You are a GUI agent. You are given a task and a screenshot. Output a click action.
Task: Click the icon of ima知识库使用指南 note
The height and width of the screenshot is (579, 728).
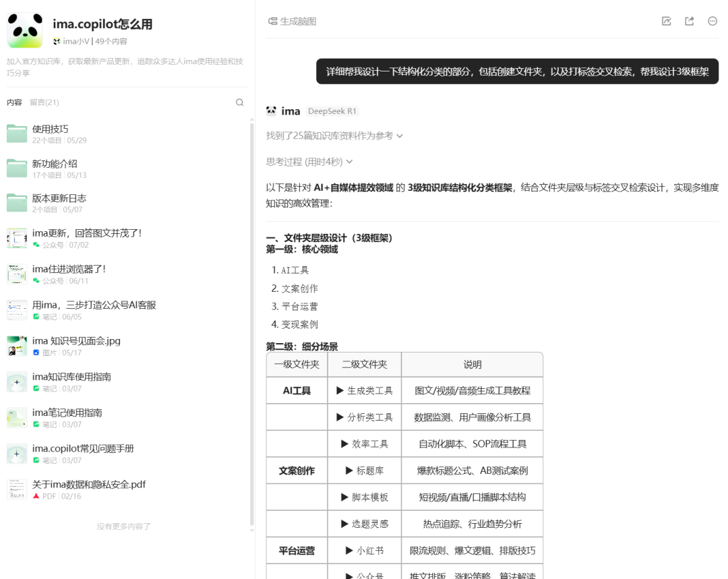tap(17, 382)
